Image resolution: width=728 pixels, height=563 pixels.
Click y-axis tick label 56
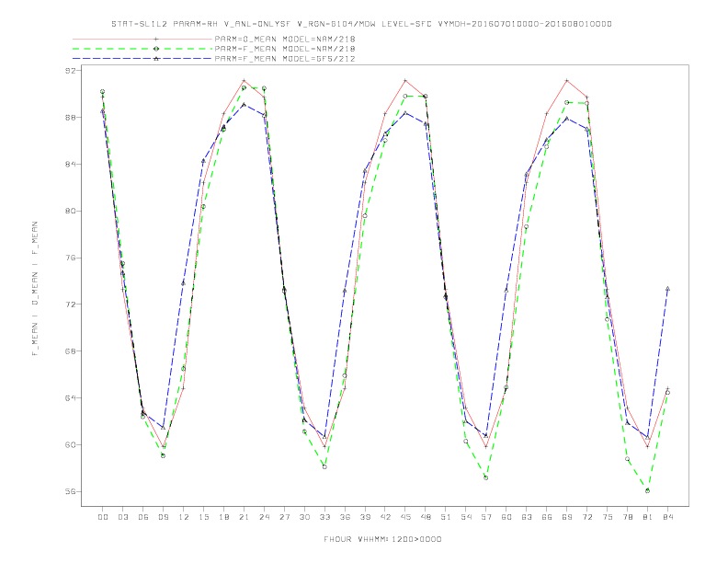70,491
